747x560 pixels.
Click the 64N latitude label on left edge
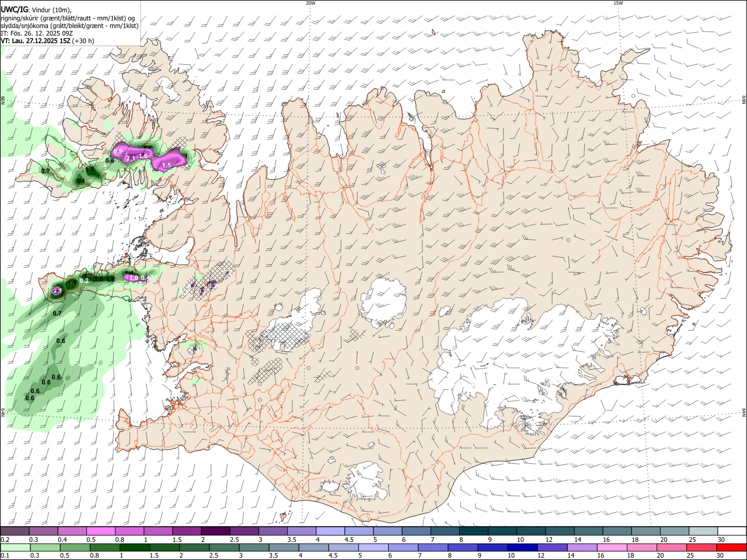point(2,412)
